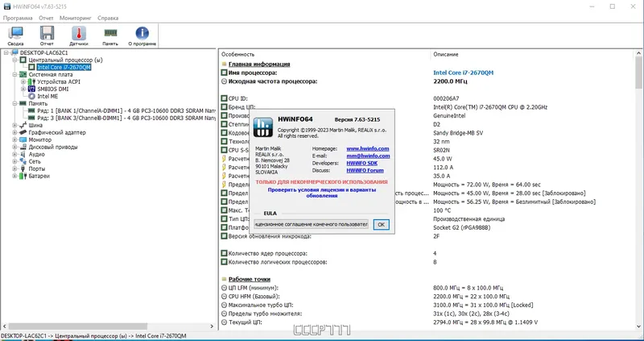Collapse the Центральный процессор (ы) node
Viewport: 644px width, 341px height.
point(14,60)
